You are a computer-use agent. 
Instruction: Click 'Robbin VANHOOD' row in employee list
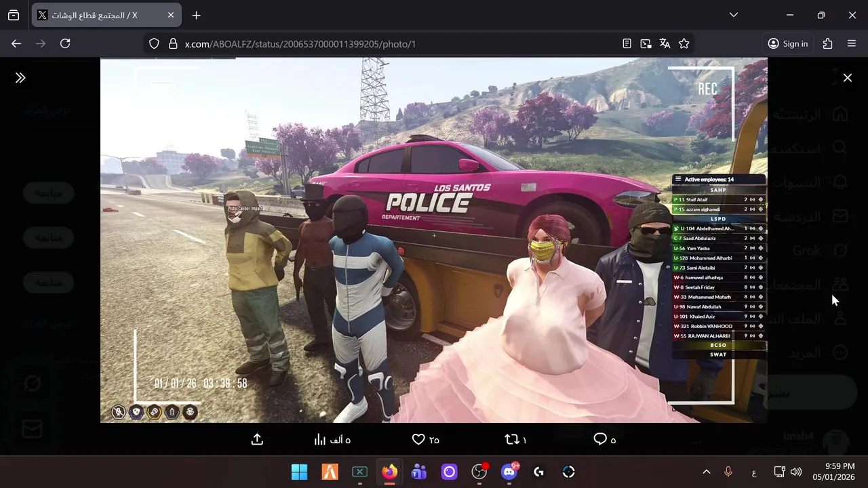(x=719, y=326)
